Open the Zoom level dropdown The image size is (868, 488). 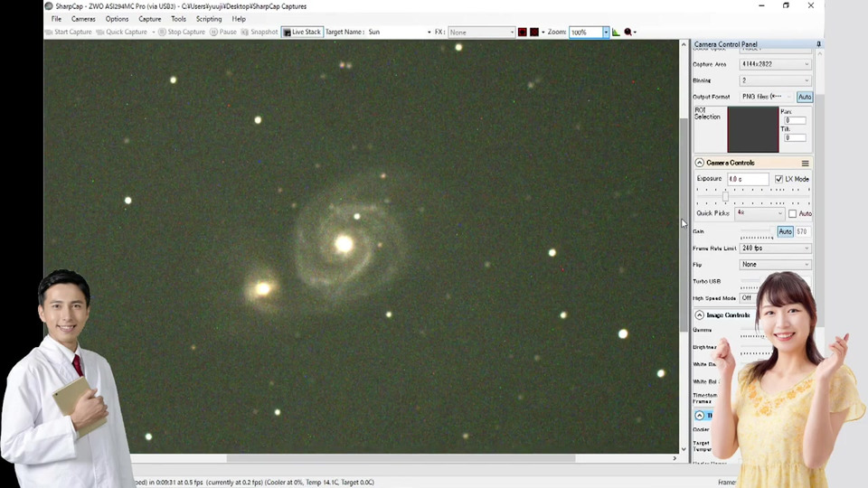[606, 33]
